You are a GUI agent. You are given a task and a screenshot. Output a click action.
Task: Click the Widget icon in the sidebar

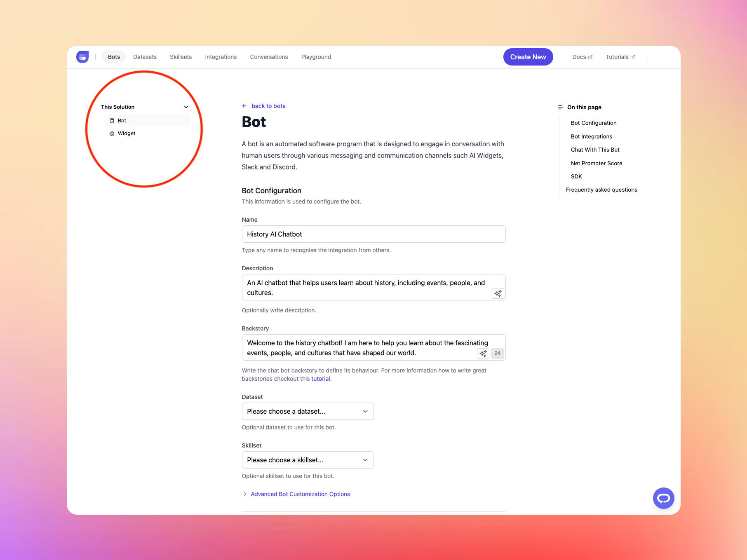point(112,134)
